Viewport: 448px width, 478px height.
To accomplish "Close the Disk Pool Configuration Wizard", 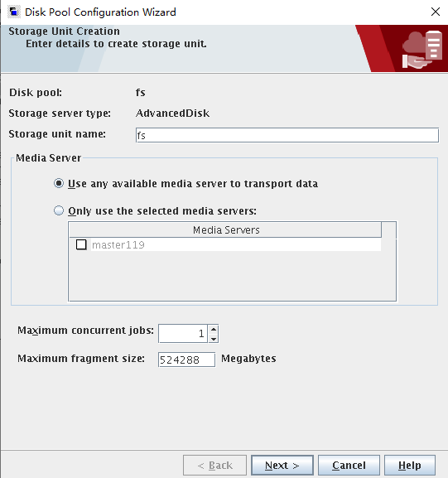I will point(436,12).
